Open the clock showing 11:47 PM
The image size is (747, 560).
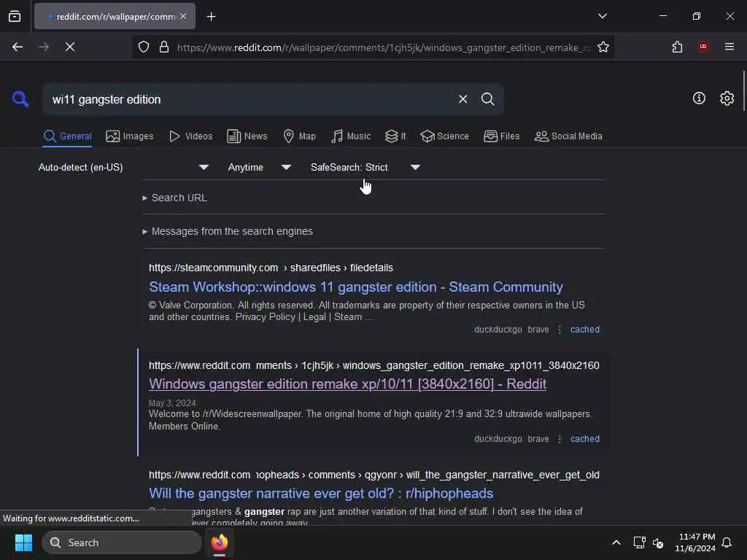(x=695, y=542)
